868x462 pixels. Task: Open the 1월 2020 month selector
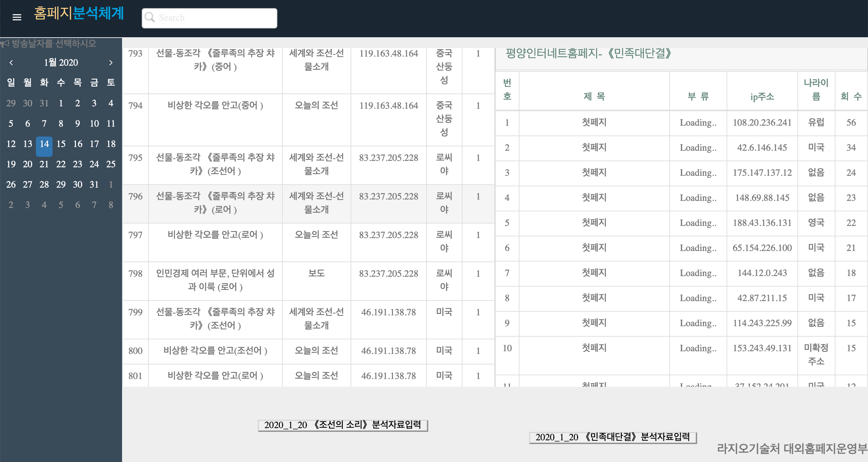(x=61, y=63)
